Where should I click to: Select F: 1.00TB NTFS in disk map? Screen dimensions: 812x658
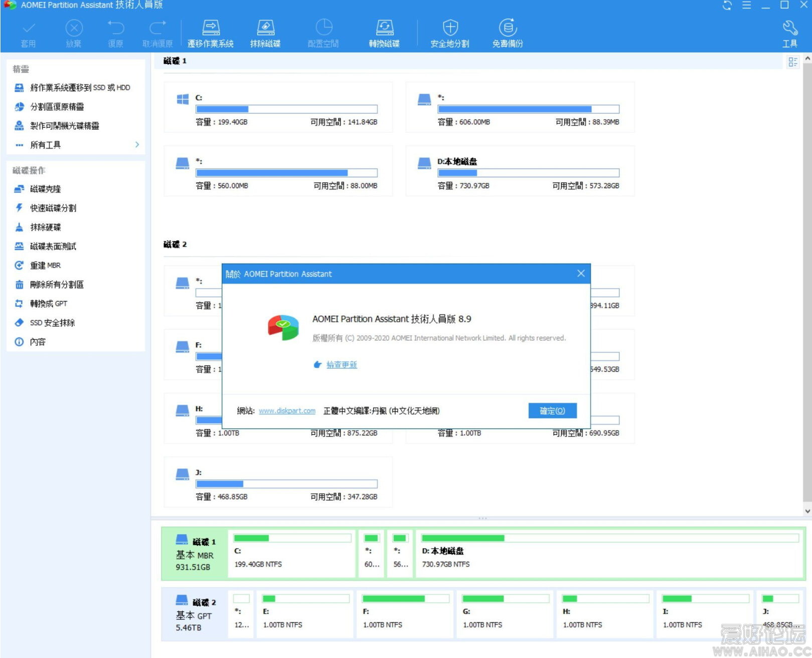(405, 614)
